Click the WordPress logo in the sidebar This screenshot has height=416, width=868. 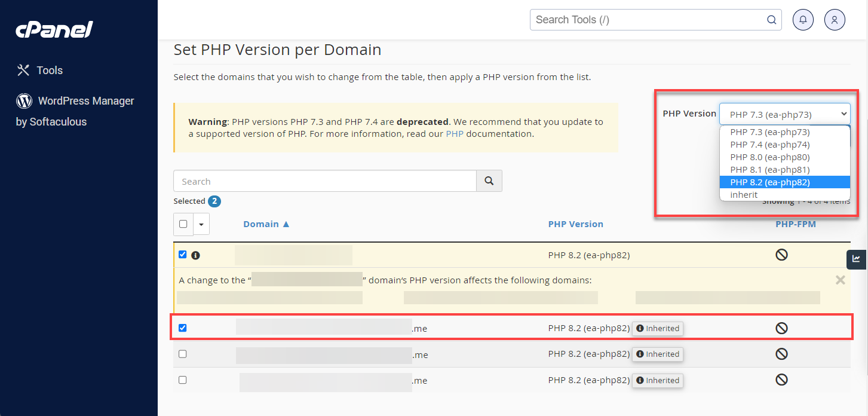point(23,100)
